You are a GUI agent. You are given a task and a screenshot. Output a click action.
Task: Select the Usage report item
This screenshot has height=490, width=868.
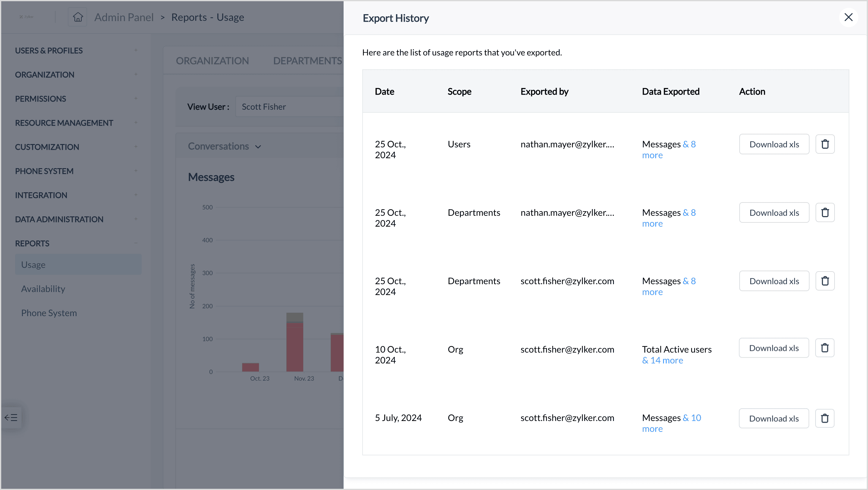tap(78, 265)
